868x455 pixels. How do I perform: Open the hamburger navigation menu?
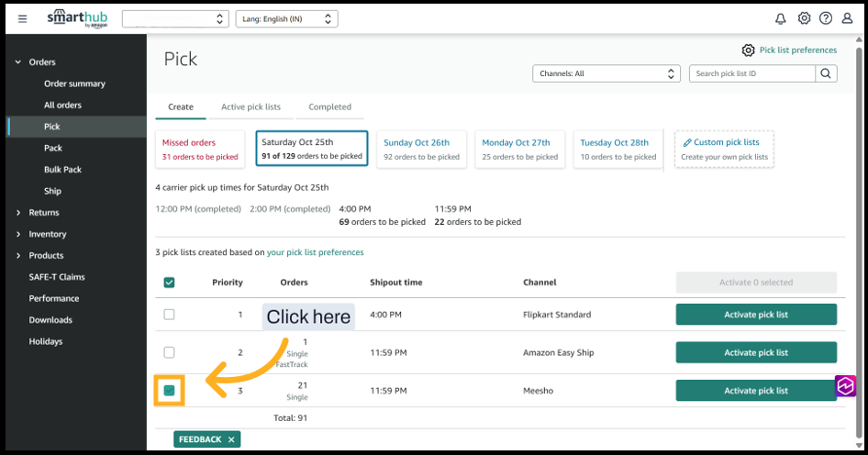tap(23, 18)
